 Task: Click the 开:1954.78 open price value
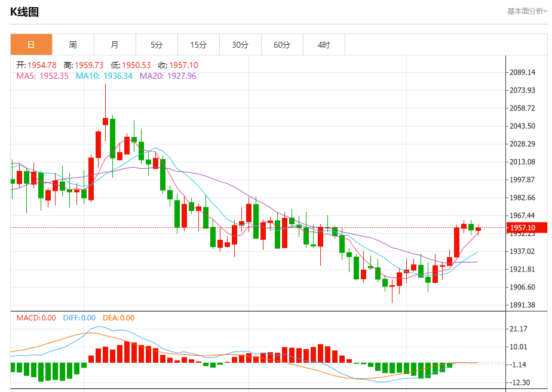click(36, 65)
